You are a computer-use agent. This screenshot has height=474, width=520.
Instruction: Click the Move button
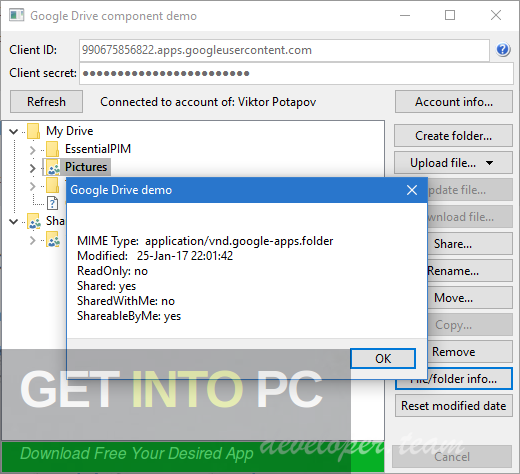(x=470, y=298)
